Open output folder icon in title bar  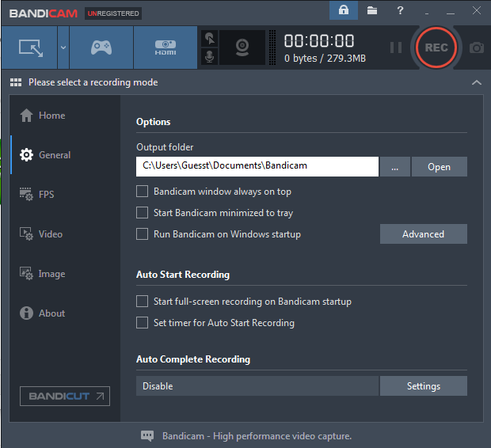(x=372, y=10)
